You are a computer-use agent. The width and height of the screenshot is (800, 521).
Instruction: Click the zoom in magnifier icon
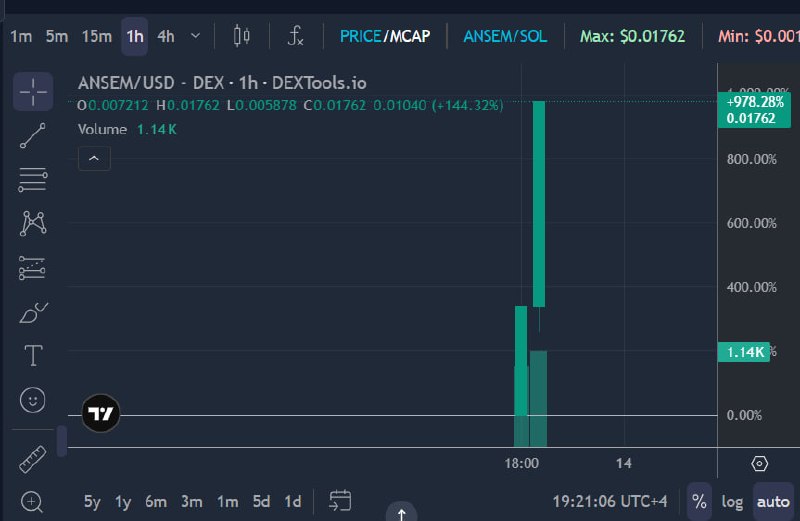pyautogui.click(x=32, y=502)
